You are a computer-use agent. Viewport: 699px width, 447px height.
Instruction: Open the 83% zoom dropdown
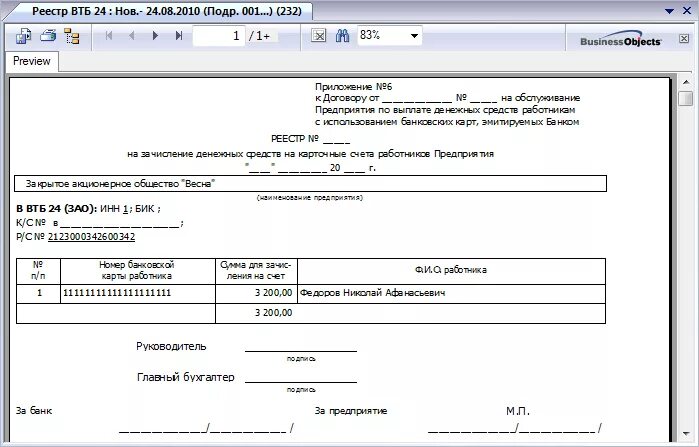(x=414, y=36)
